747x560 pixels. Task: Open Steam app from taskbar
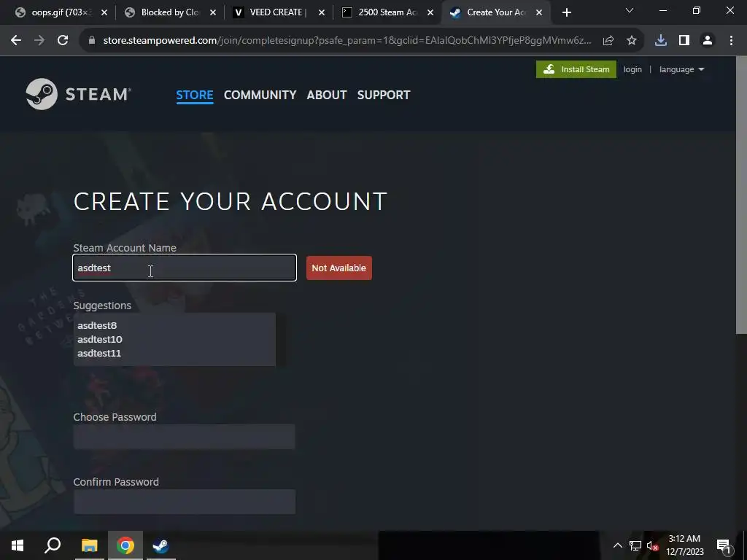point(160,545)
